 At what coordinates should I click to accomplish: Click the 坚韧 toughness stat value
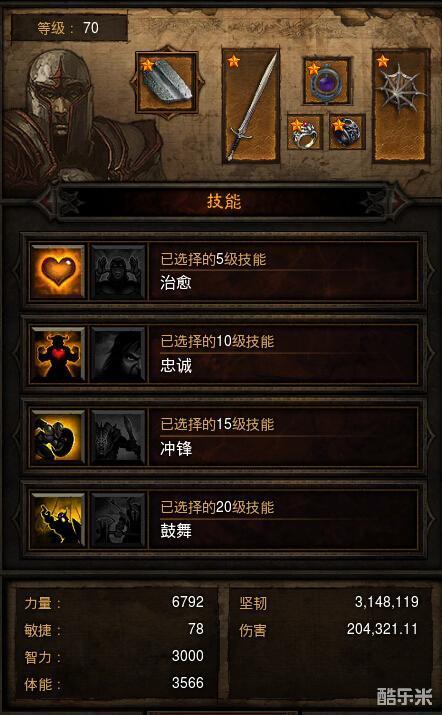386,602
